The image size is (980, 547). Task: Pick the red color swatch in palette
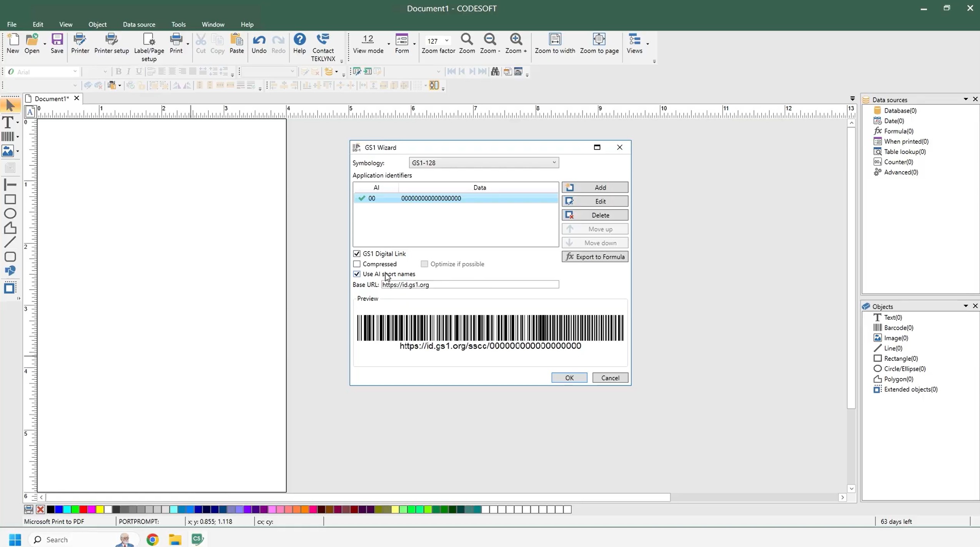point(83,510)
